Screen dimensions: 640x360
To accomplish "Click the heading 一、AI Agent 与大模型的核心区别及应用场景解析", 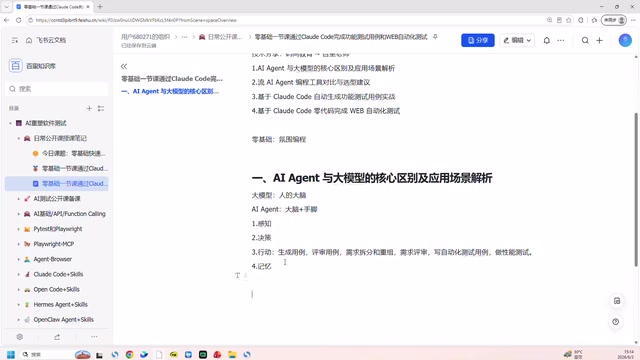I will [372, 178].
